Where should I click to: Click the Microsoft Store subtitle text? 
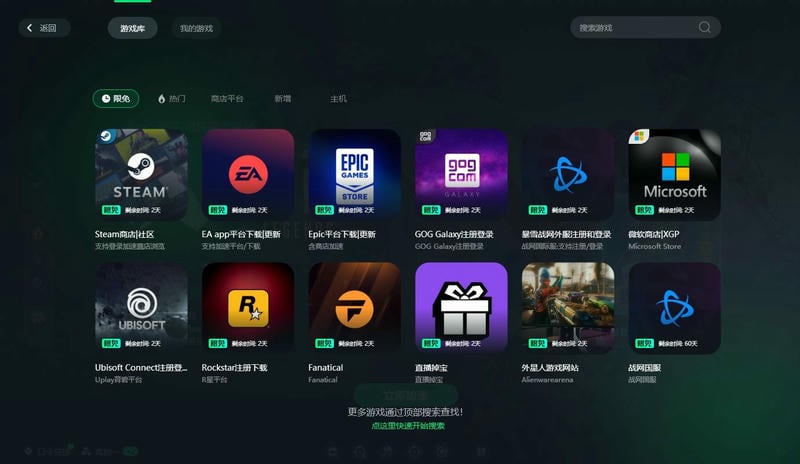tap(655, 246)
